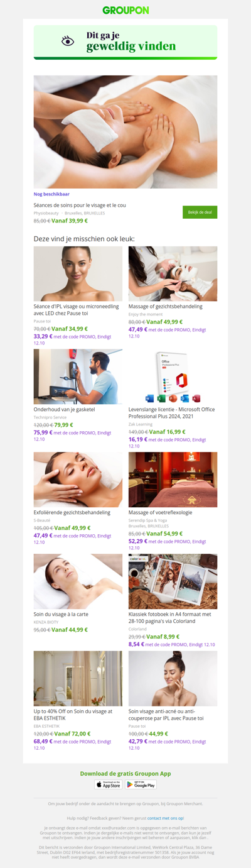
Task: Open 'Séances de soins pour le visage' title
Action: click(x=80, y=205)
